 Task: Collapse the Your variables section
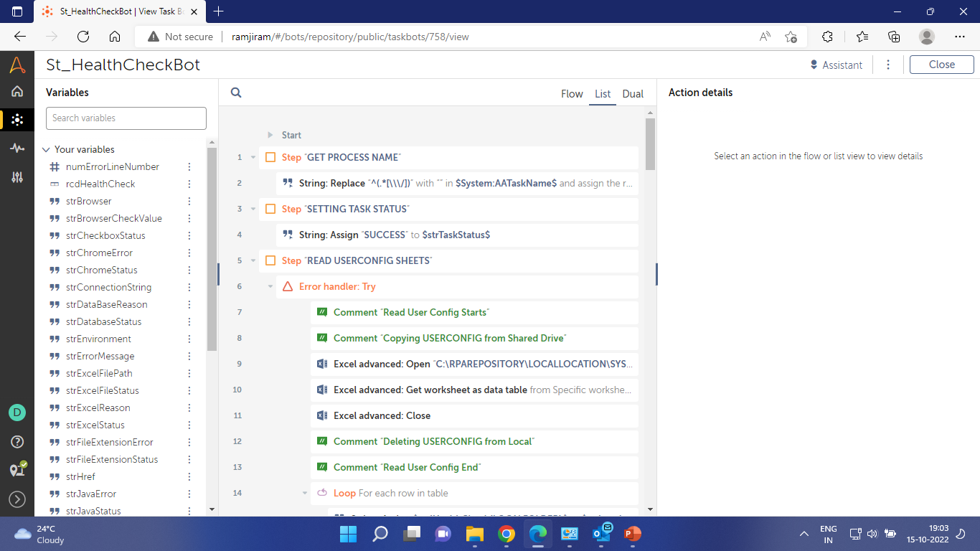pos(46,150)
